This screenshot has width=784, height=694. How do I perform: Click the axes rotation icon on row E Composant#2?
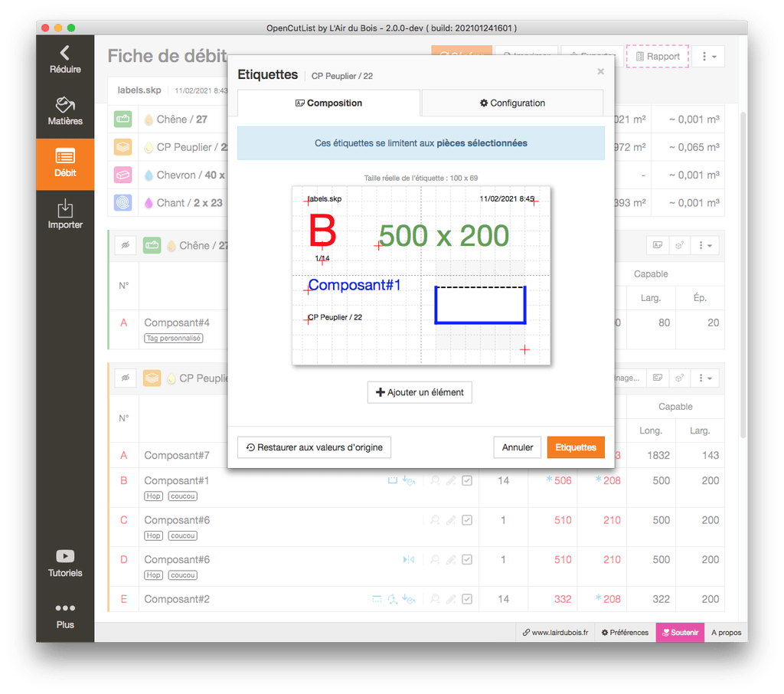[x=393, y=599]
